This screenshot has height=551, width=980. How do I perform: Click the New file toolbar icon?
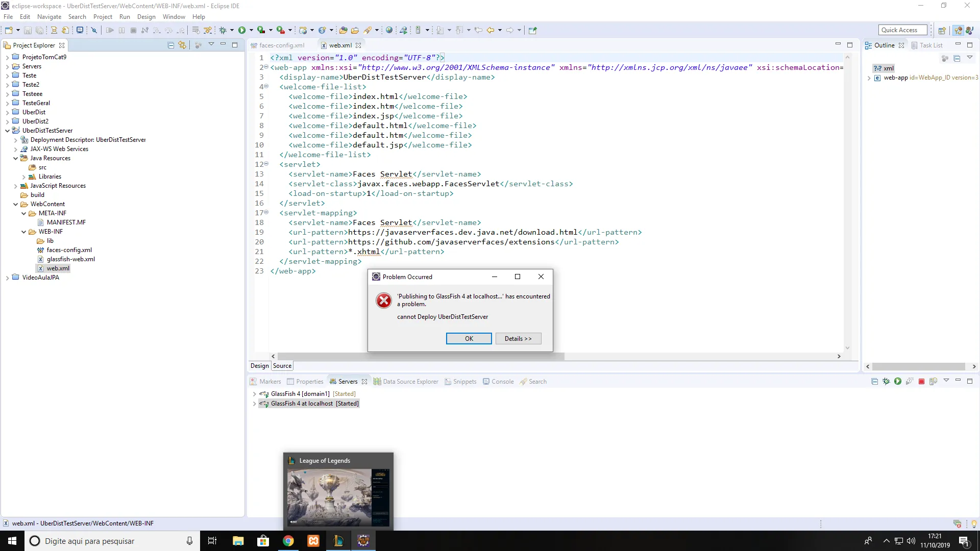(9, 30)
